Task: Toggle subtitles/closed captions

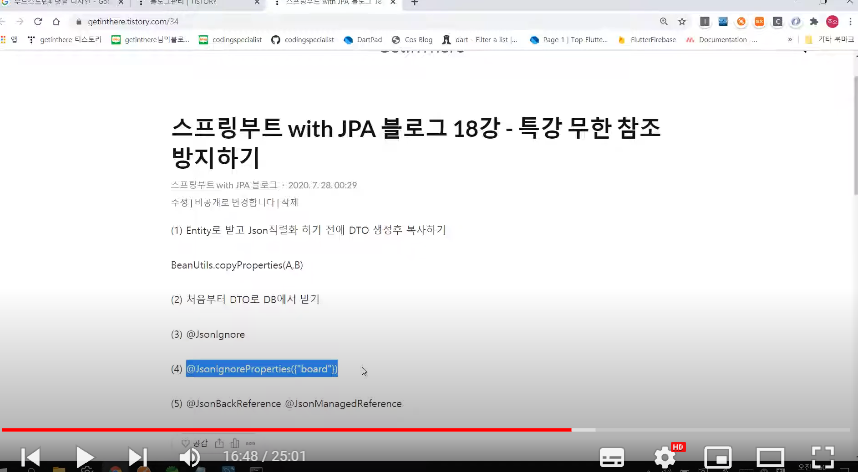Action: pos(612,457)
